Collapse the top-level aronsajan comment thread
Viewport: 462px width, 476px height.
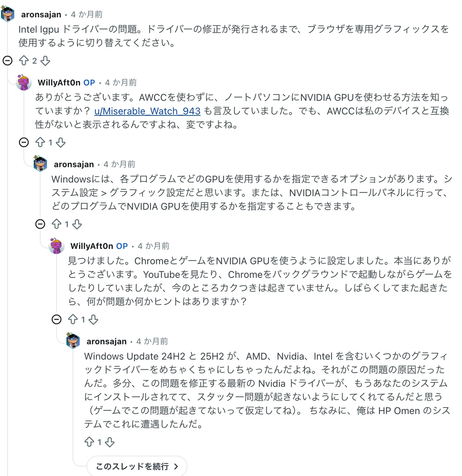pyautogui.click(x=8, y=61)
